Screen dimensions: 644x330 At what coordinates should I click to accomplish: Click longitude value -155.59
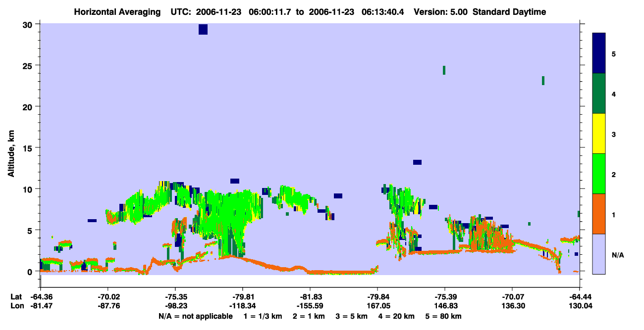coord(310,306)
